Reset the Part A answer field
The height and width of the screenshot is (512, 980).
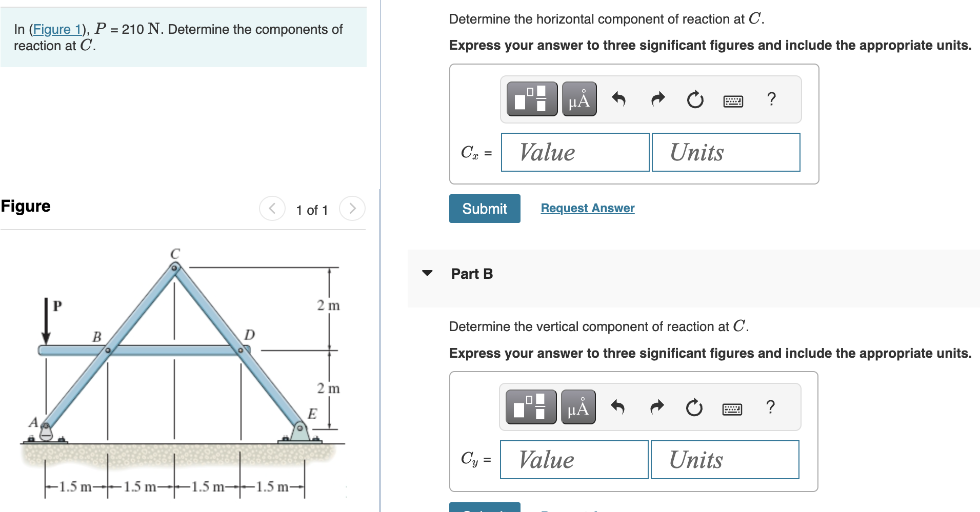694,100
